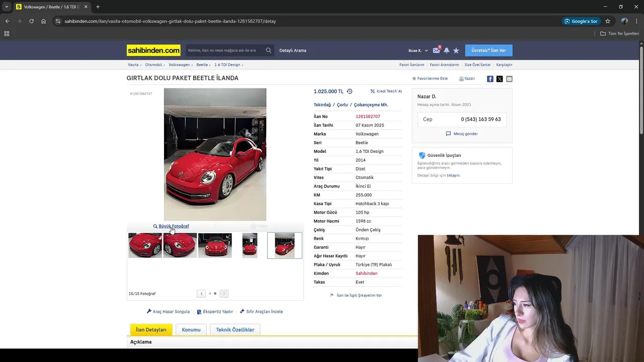Click listing number 1281582707
644x362 pixels.
pos(368,117)
